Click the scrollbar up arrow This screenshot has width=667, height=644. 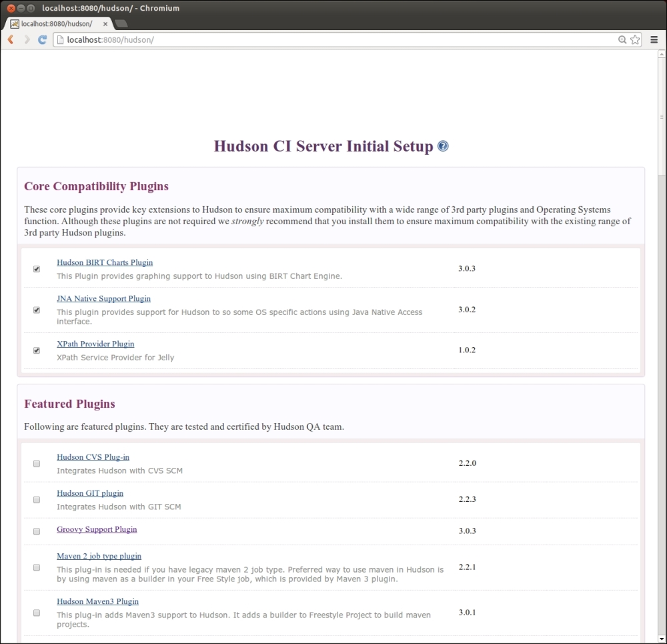pyautogui.click(x=662, y=54)
